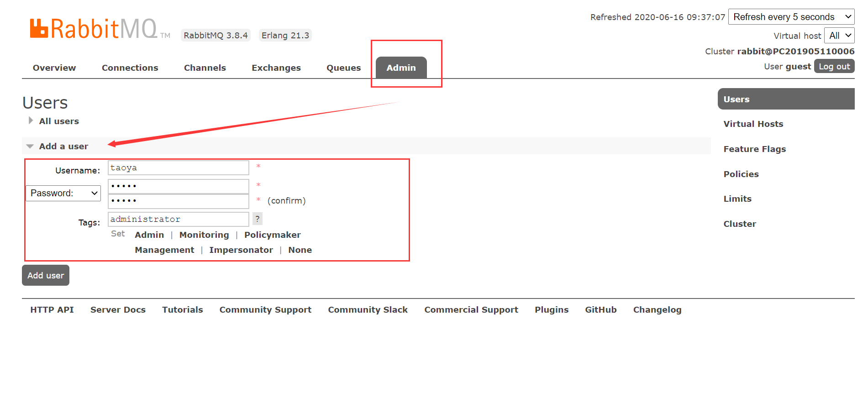Click the Tags input field

point(179,219)
